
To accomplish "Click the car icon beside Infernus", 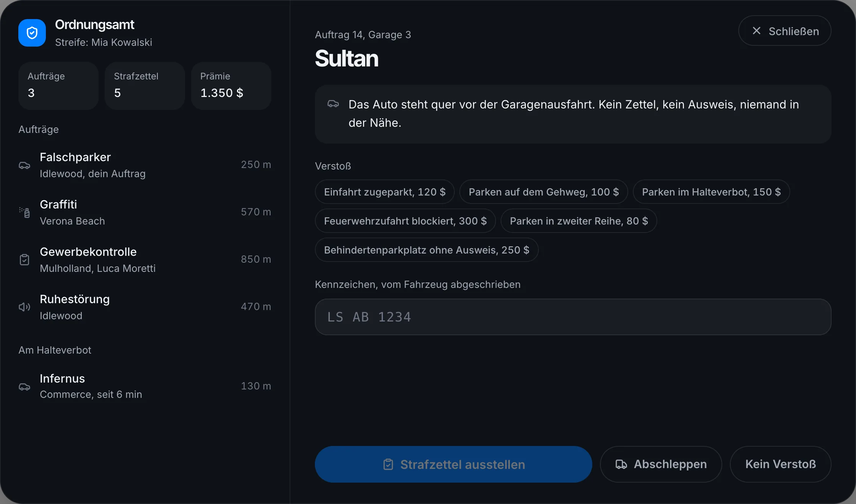I will 24,387.
